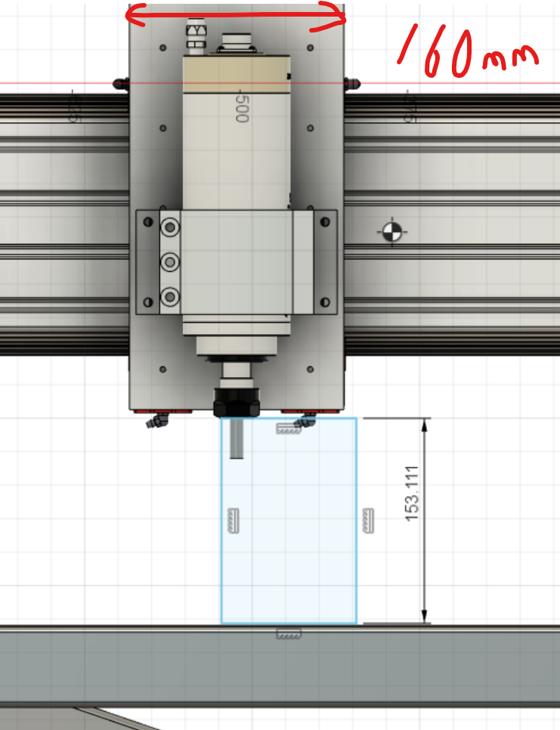Click the cable gland fitting atop the spindle
The height and width of the screenshot is (730, 560).
point(195,36)
